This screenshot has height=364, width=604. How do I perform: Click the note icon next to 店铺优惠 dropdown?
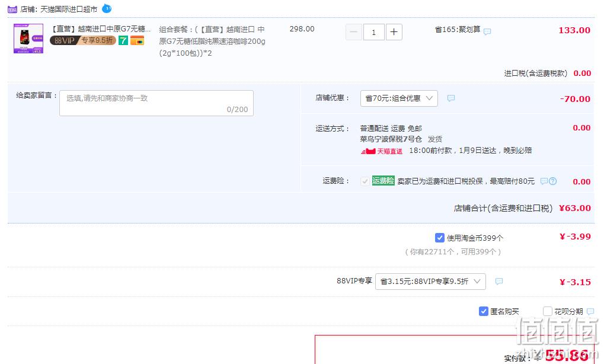coord(451,98)
